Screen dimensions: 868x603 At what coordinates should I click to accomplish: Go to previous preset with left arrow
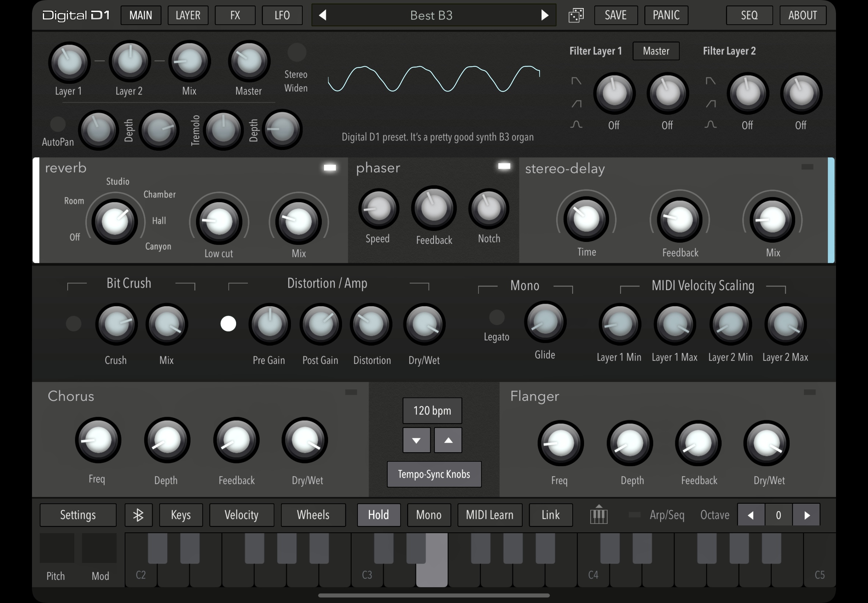point(322,15)
